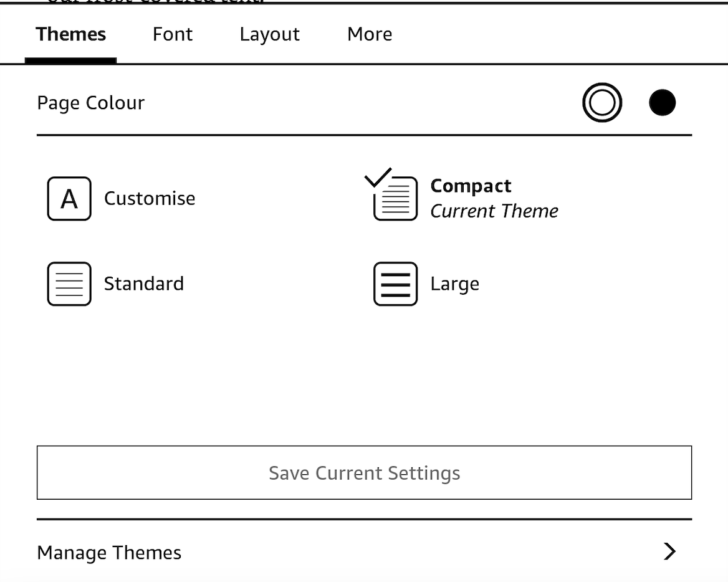This screenshot has width=728, height=582.
Task: Open the Manage Themes row
Action: 365,551
